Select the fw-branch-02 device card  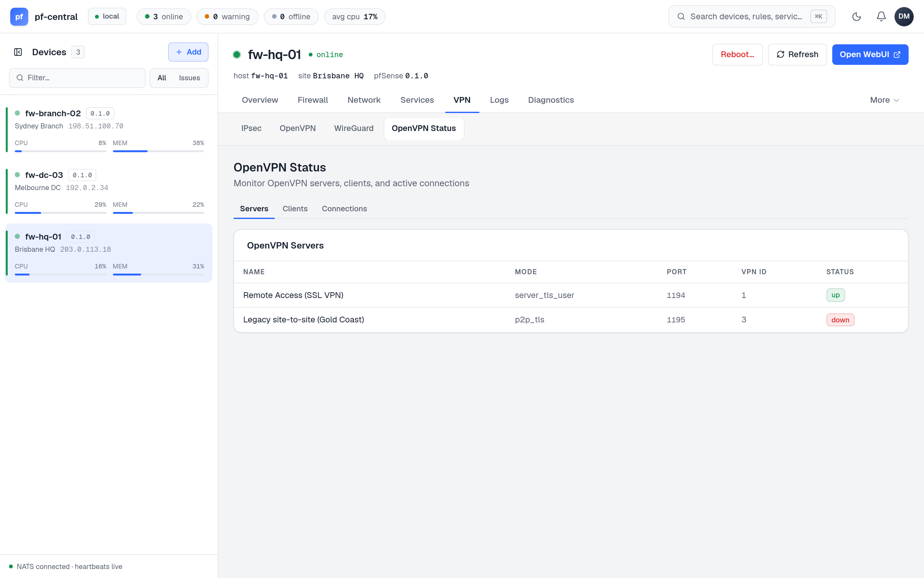coord(109,130)
